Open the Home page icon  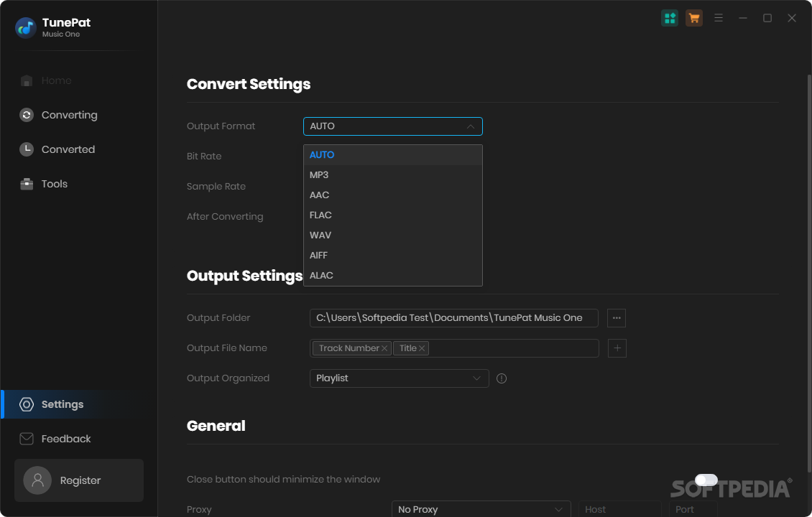[x=27, y=80]
